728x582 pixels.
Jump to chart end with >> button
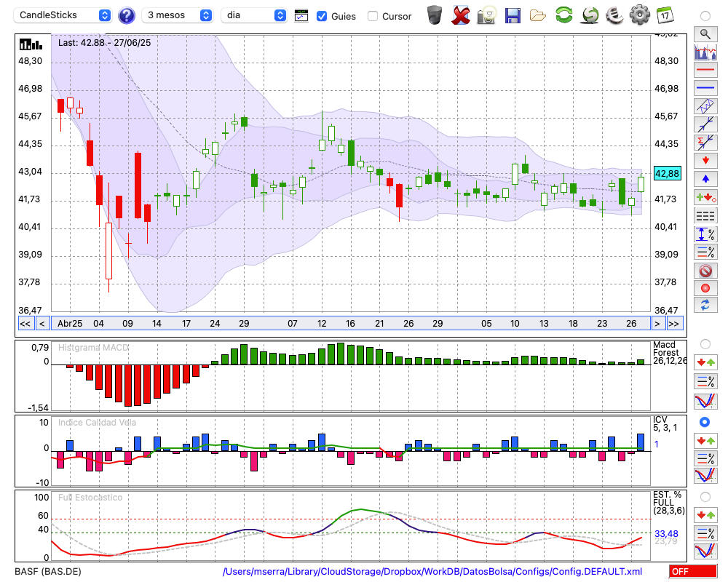[x=673, y=324]
